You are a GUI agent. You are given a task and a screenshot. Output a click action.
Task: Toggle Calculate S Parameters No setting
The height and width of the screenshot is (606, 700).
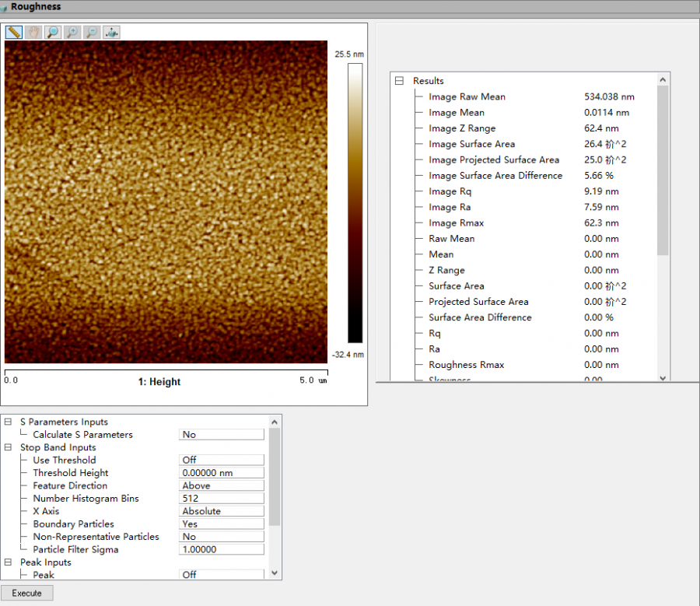pyautogui.click(x=222, y=435)
